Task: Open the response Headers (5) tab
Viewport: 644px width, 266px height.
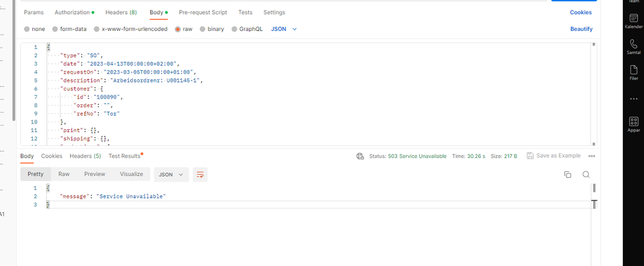Action: (86, 156)
